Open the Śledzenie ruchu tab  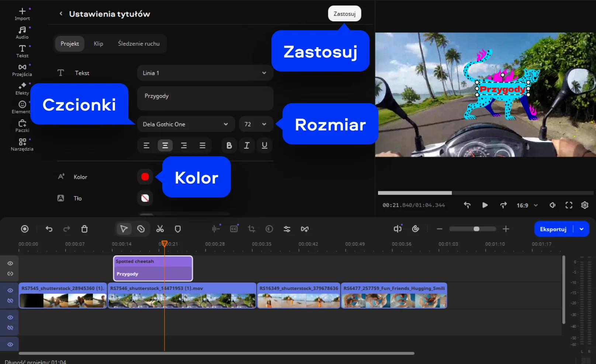(139, 43)
